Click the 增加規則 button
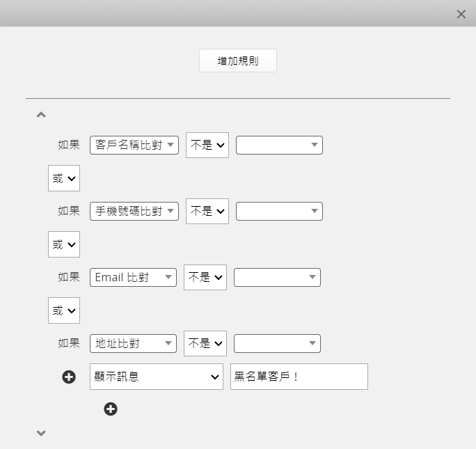476x449 pixels. pos(238,61)
